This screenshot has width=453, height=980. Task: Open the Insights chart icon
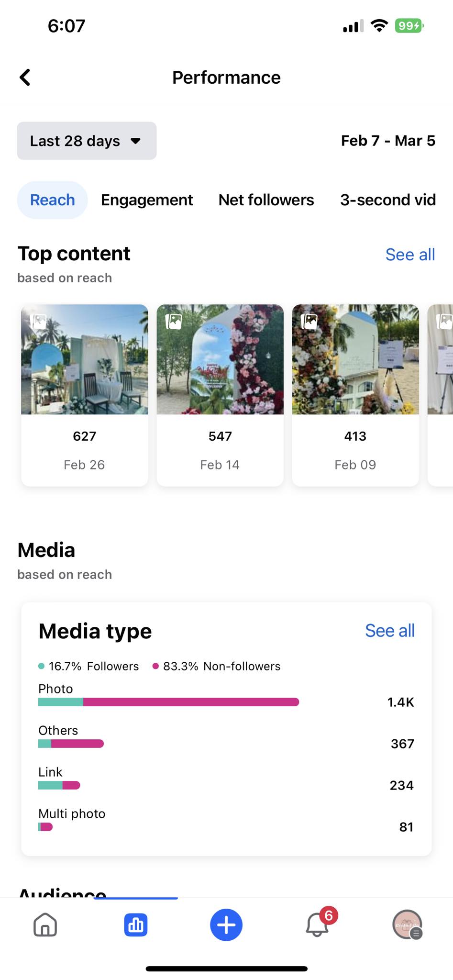pos(136,924)
